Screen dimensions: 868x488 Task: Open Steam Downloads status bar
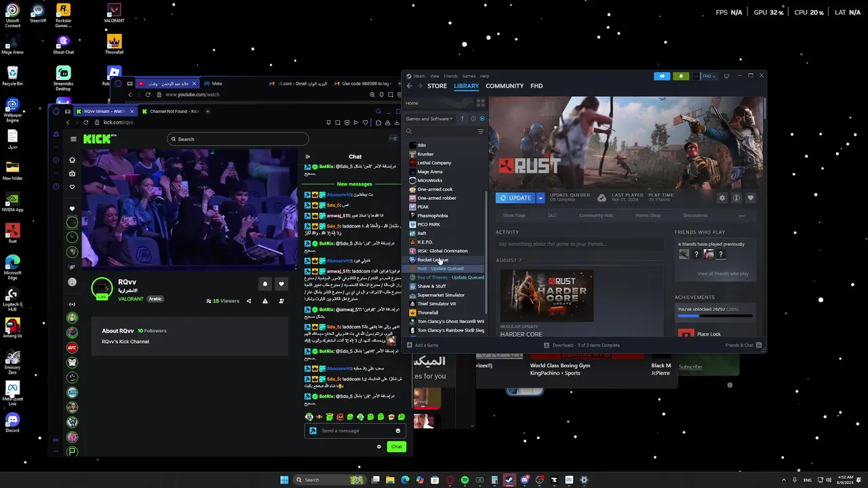pyautogui.click(x=582, y=345)
